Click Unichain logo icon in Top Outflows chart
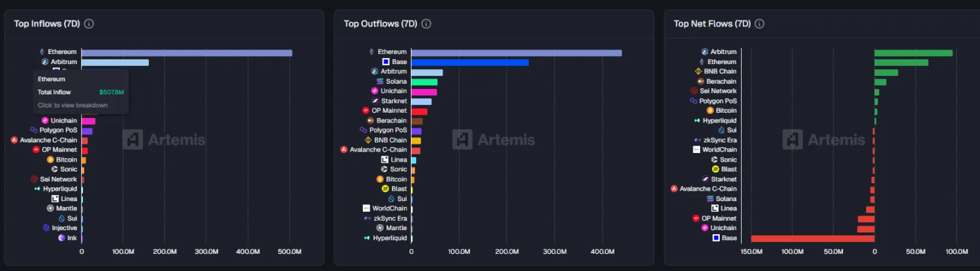980x271 pixels. (375, 91)
